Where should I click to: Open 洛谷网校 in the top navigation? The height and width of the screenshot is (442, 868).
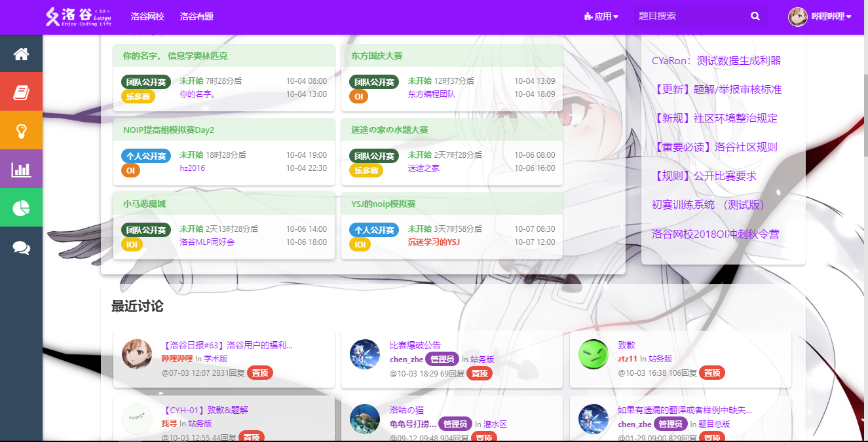point(147,16)
